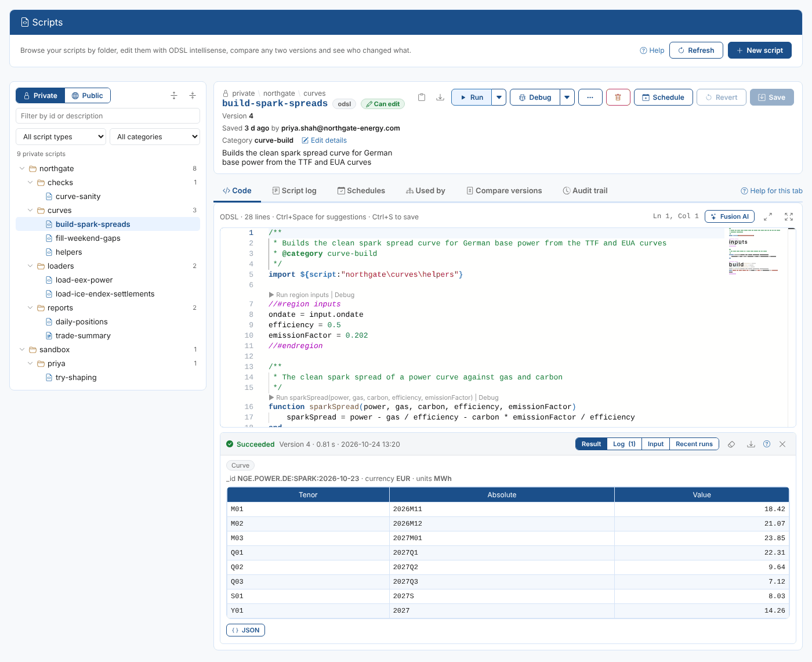Clear the result panel with eraser icon

[x=731, y=444]
